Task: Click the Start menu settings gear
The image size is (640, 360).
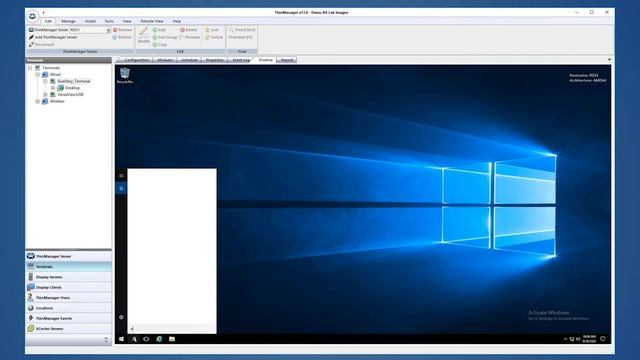Action: pos(121,317)
